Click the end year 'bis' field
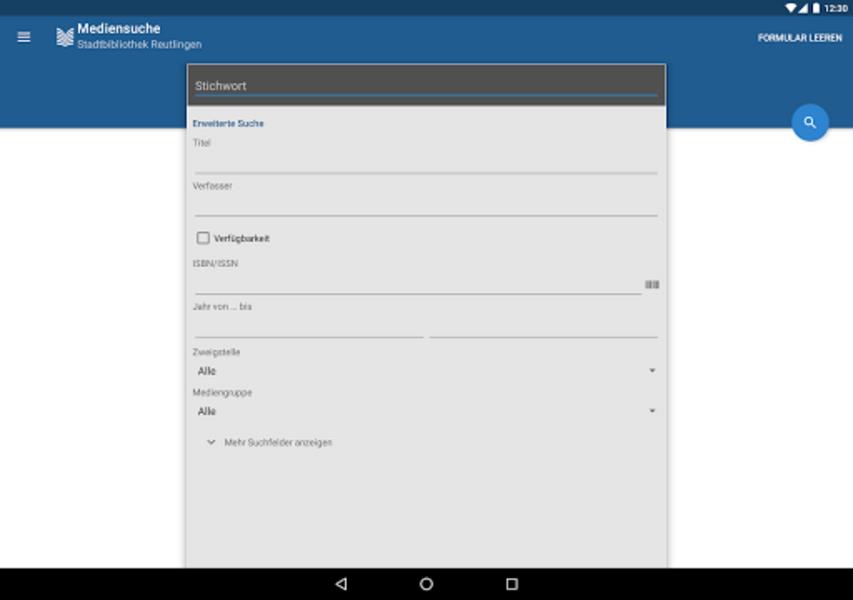Screen dimensions: 853x600 (x=543, y=326)
